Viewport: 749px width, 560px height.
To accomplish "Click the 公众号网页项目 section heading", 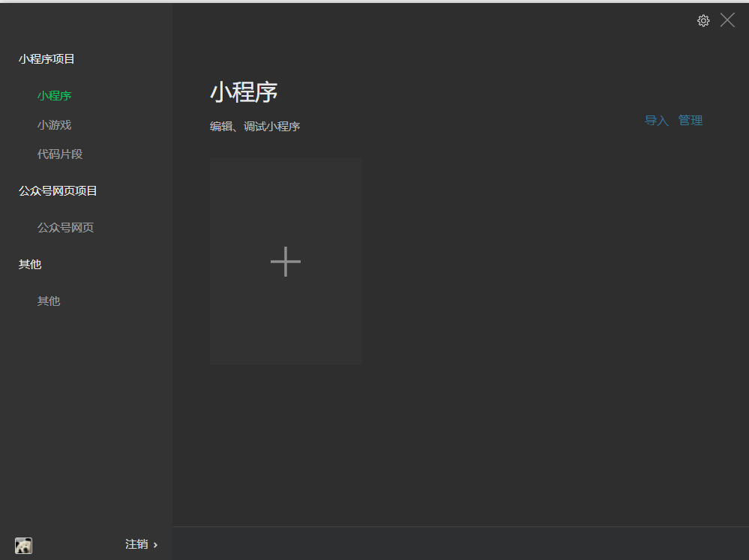I will pyautogui.click(x=58, y=190).
